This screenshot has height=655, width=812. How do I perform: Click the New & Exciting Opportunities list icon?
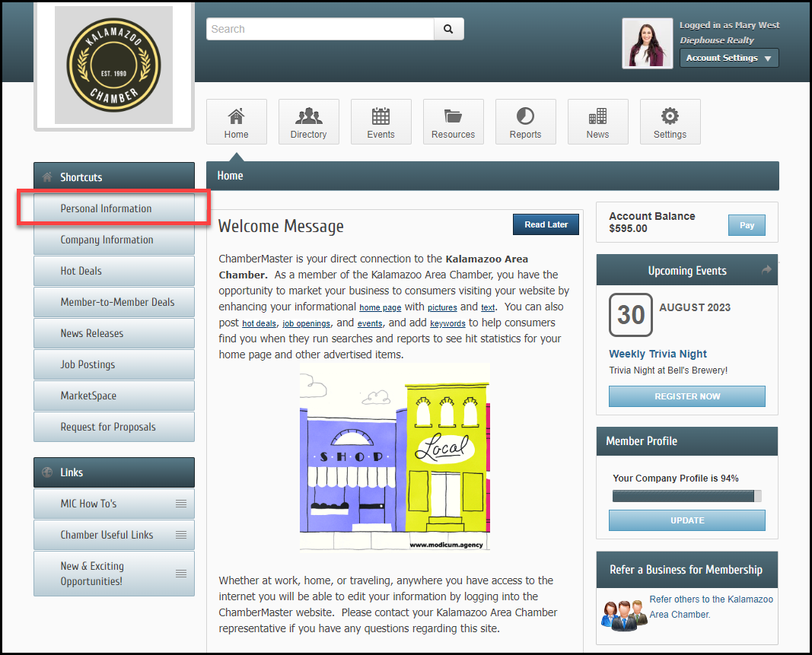[x=180, y=574]
